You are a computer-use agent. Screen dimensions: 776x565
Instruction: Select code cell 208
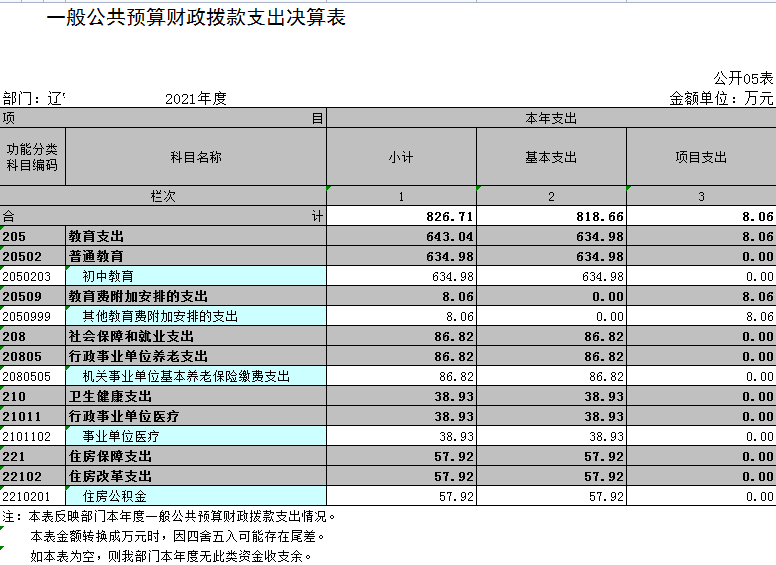(33, 336)
